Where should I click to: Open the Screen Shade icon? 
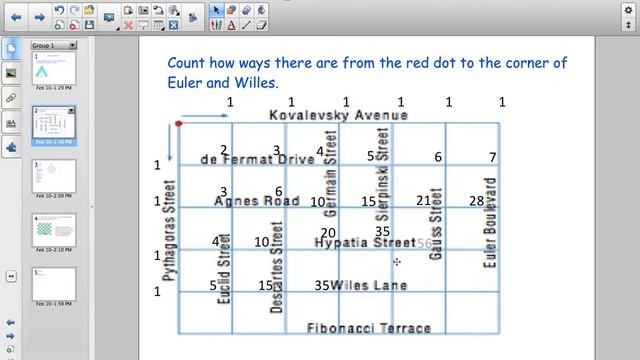143,25
